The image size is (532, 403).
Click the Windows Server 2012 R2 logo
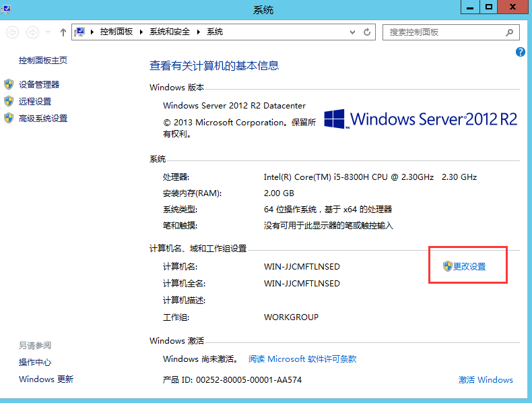tap(420, 119)
